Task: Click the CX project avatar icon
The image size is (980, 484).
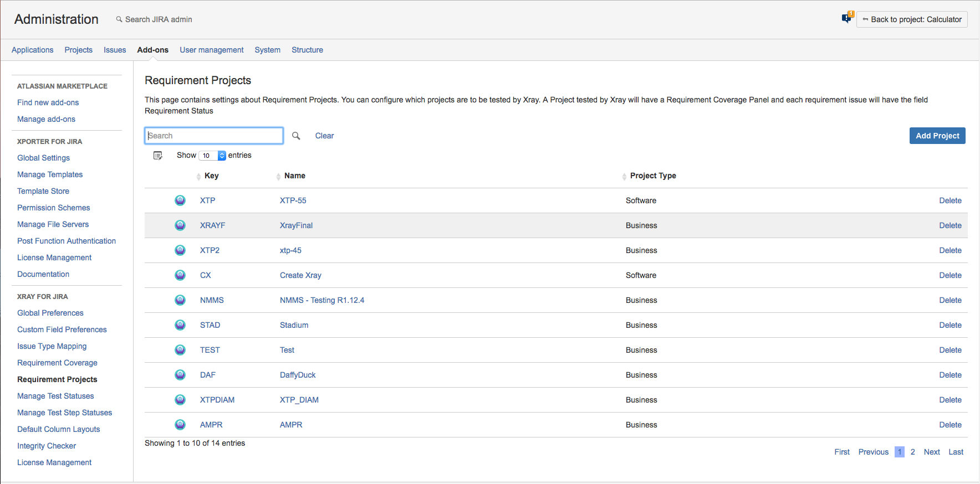Action: click(x=180, y=275)
